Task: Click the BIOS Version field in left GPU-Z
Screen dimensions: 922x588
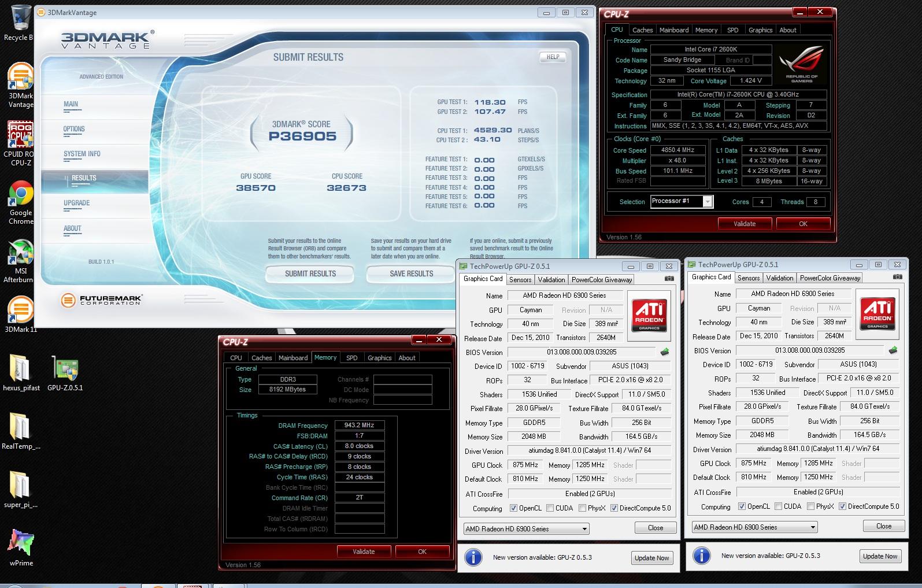Action: coord(581,352)
